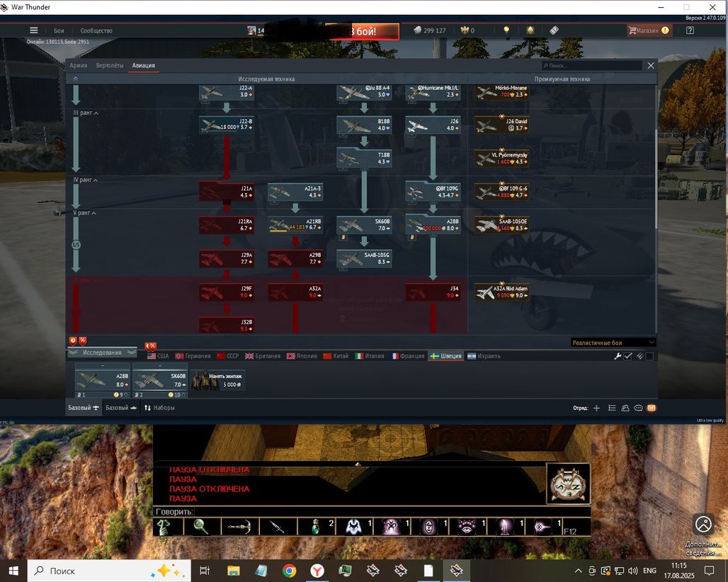Select the A28B crew slot card
Screen dimensions: 728x582
click(102, 381)
